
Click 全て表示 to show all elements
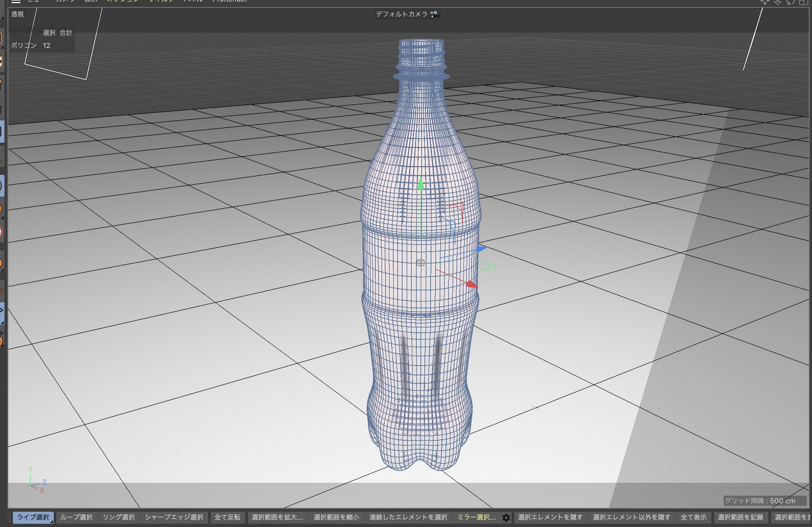[693, 517]
